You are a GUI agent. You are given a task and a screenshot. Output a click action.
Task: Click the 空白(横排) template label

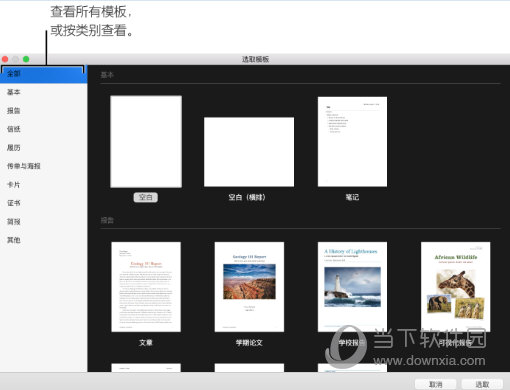247,197
